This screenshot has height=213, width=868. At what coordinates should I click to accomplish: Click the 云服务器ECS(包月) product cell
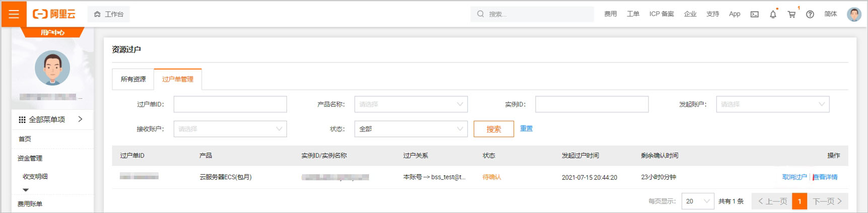point(226,177)
